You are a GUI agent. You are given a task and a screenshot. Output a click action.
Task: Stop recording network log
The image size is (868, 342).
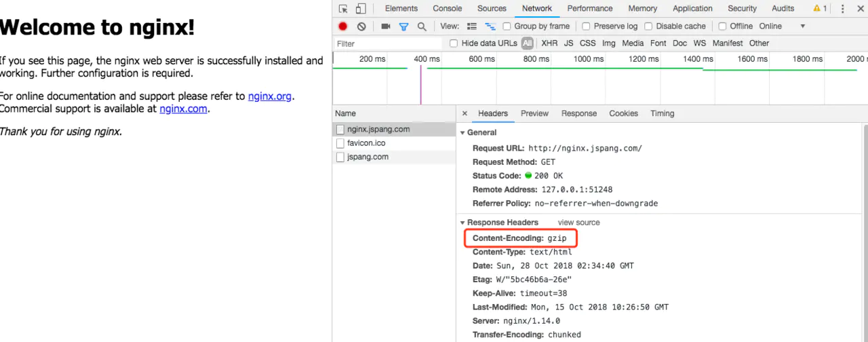point(343,26)
